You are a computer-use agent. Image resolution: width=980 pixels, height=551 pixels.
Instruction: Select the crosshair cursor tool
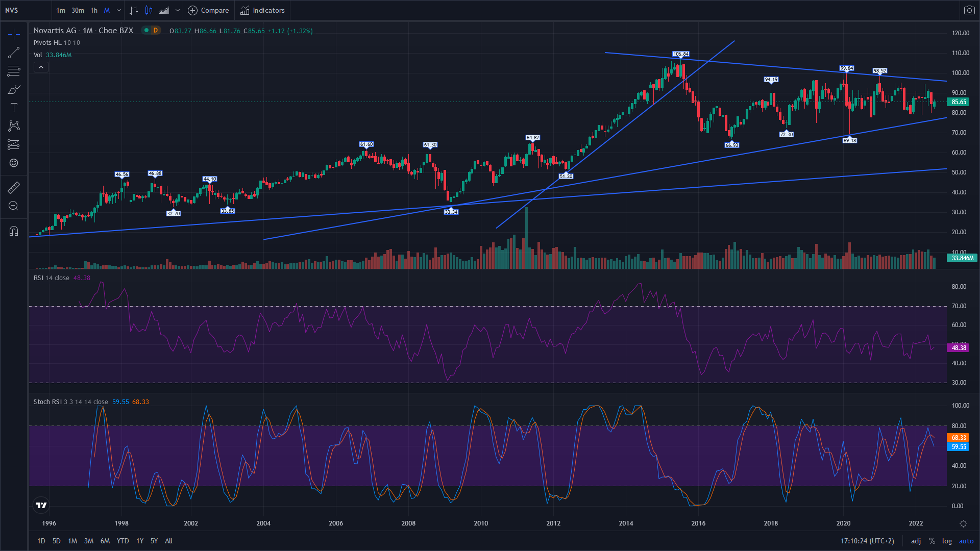tap(14, 34)
